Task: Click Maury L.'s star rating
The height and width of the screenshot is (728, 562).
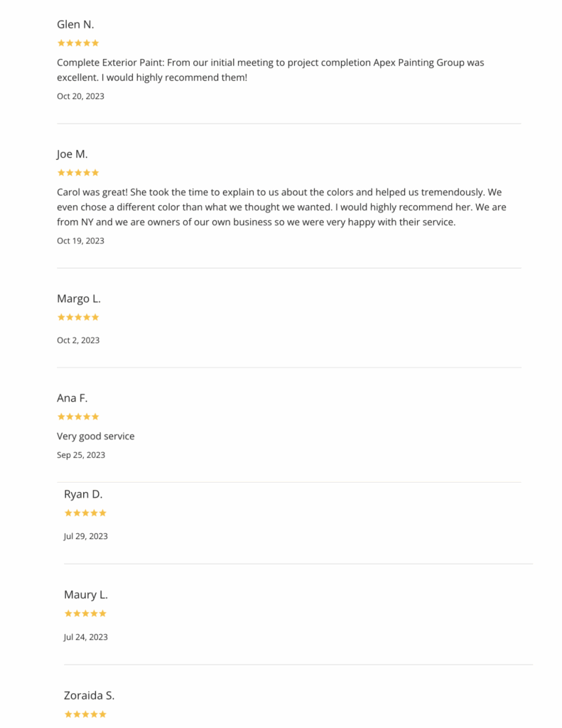Action: coord(85,614)
